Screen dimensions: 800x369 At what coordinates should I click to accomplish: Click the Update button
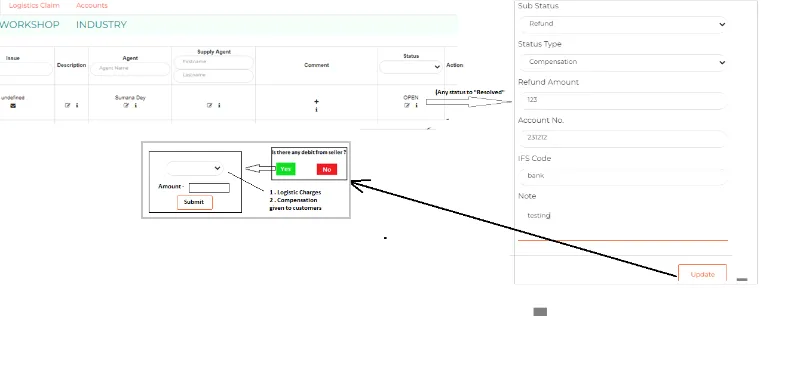click(x=703, y=274)
